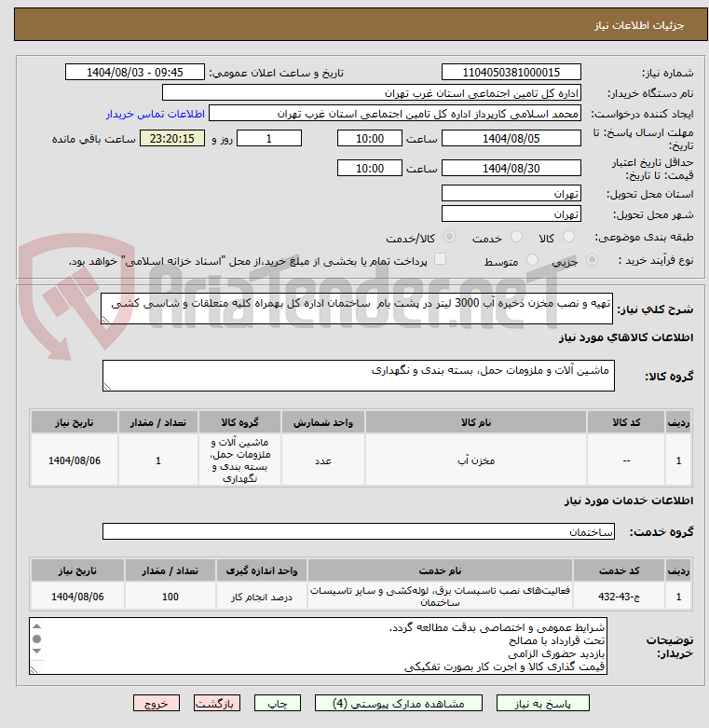The image size is (709, 728).
Task: Click goods table date cell 1404/08/06
Action: pos(75,460)
